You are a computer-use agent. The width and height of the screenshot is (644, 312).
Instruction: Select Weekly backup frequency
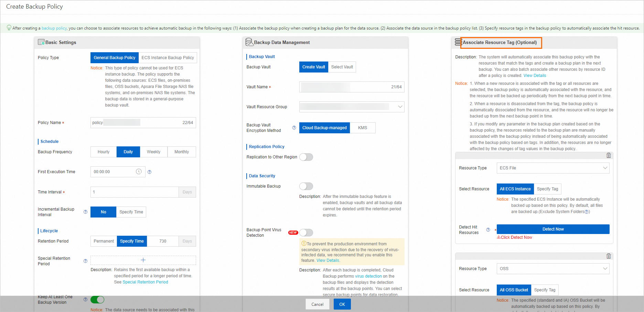[x=153, y=152]
